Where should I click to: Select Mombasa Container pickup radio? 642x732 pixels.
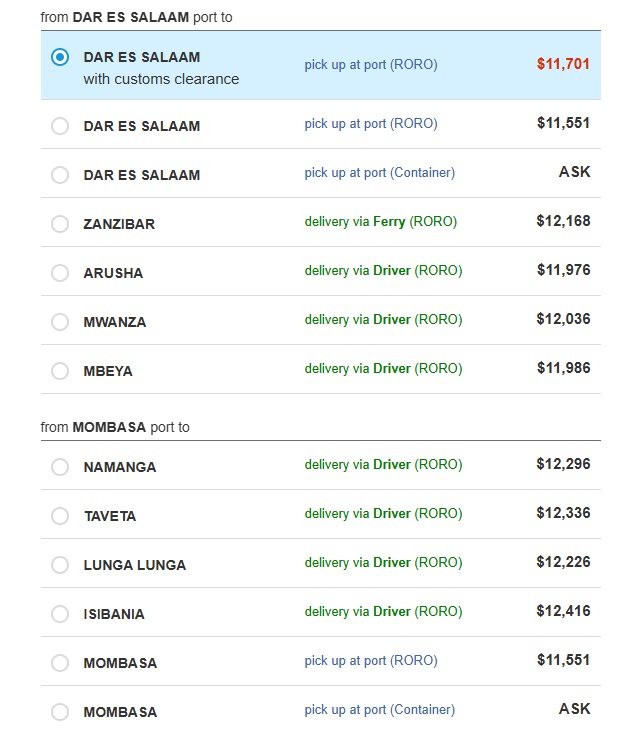[x=60, y=712]
